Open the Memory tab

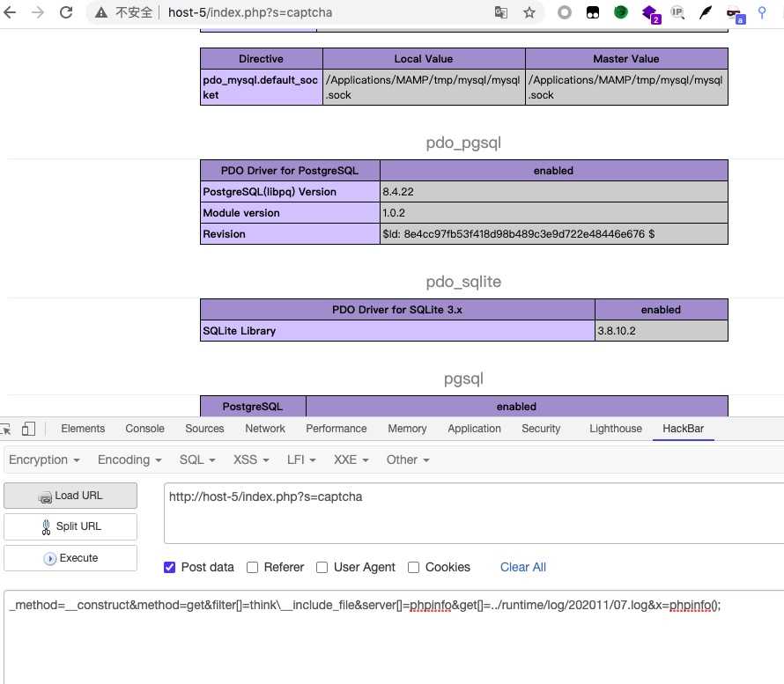(x=407, y=429)
